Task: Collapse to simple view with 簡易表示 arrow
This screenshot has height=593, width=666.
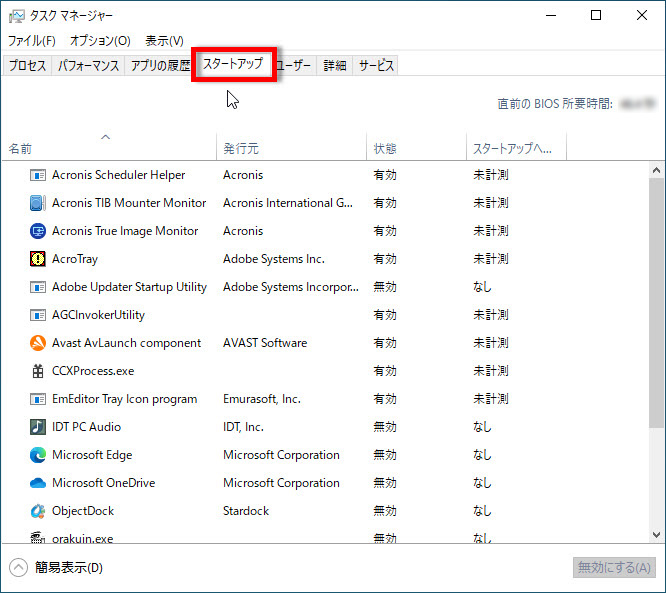Action: coord(19,568)
